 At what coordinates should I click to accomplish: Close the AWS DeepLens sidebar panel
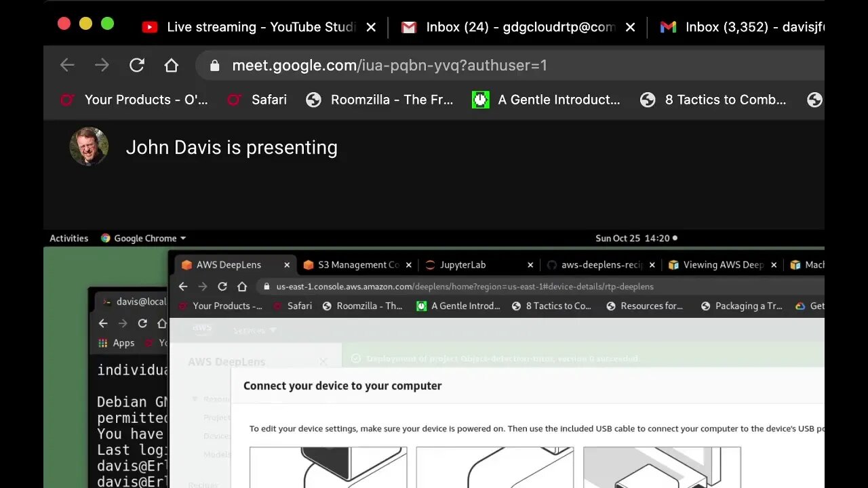tap(323, 362)
